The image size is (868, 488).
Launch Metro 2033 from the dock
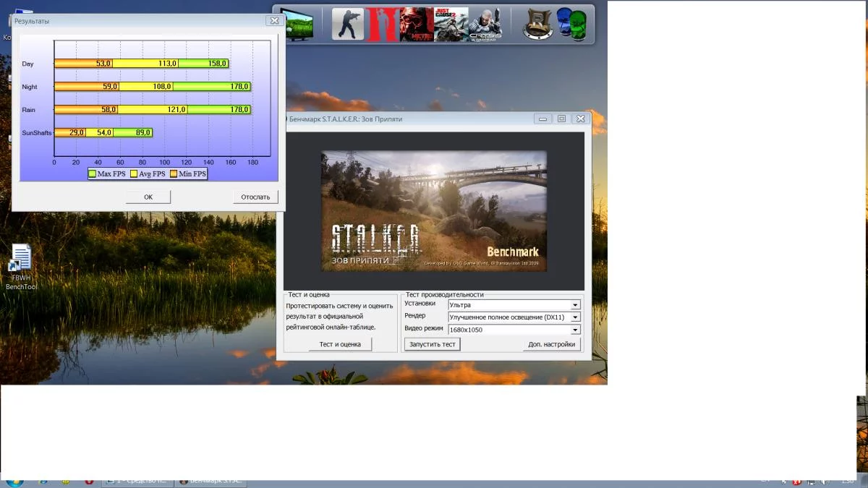tap(416, 24)
